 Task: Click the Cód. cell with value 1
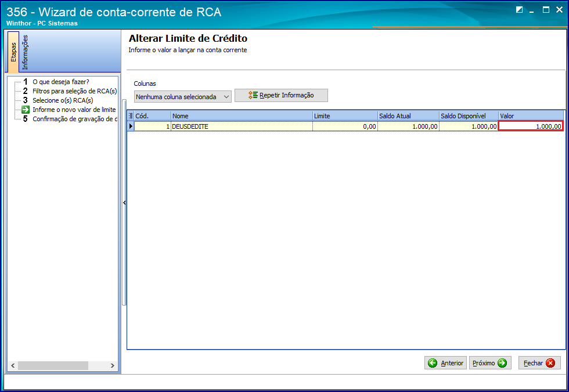click(152, 126)
